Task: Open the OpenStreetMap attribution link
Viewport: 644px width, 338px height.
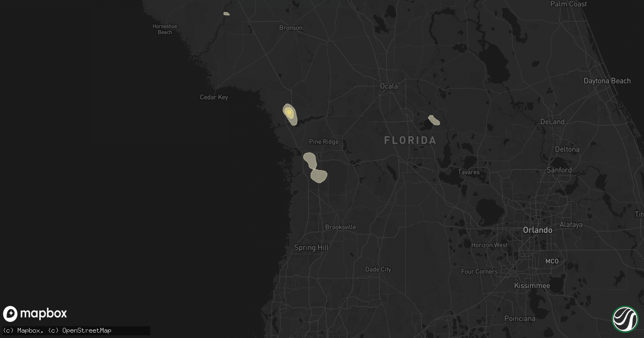Action: click(x=79, y=330)
